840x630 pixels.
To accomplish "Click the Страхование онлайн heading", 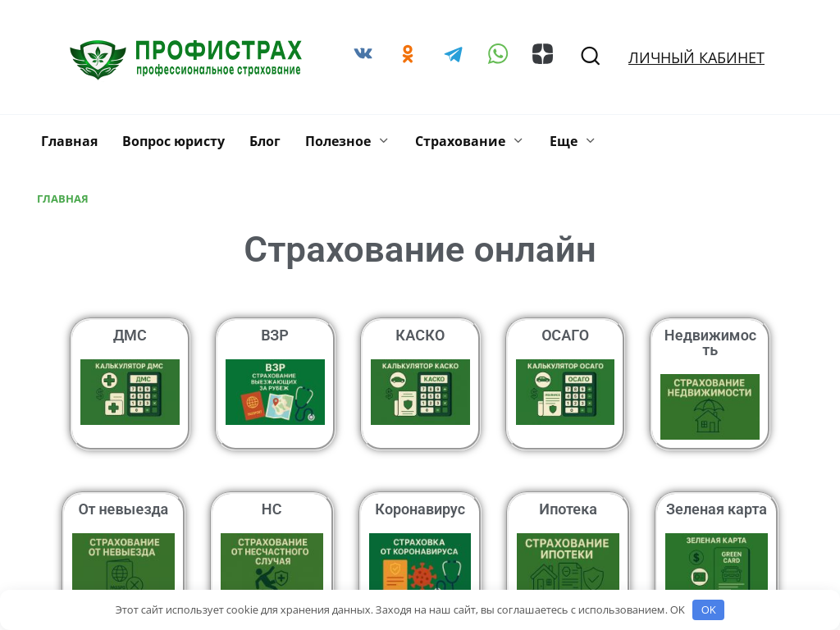I will (x=420, y=250).
